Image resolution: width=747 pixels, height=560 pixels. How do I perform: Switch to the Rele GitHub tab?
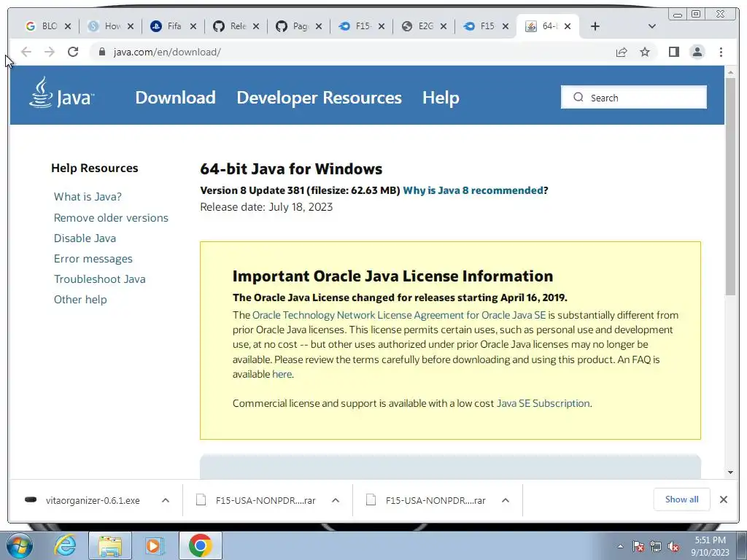click(x=231, y=26)
